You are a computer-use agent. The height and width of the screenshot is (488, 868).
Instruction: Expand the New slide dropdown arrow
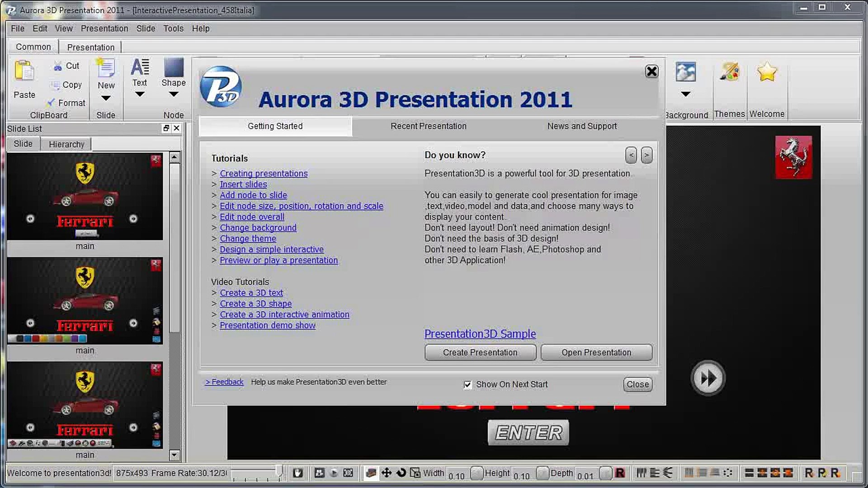(105, 98)
